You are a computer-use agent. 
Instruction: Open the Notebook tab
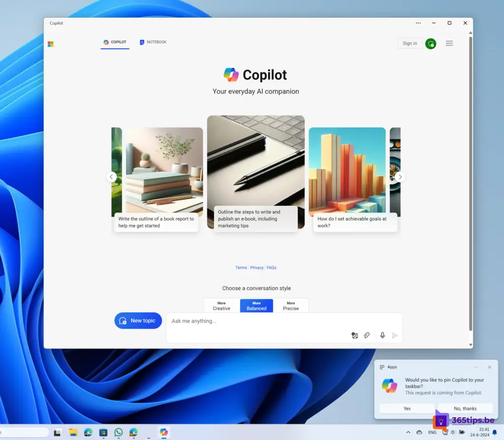[154, 42]
